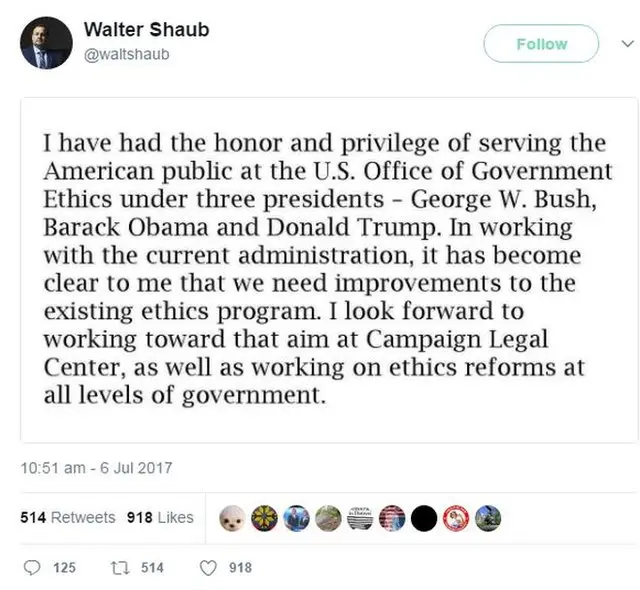The height and width of the screenshot is (590, 640).
Task: Click the last liker avatar in row
Action: 487,517
